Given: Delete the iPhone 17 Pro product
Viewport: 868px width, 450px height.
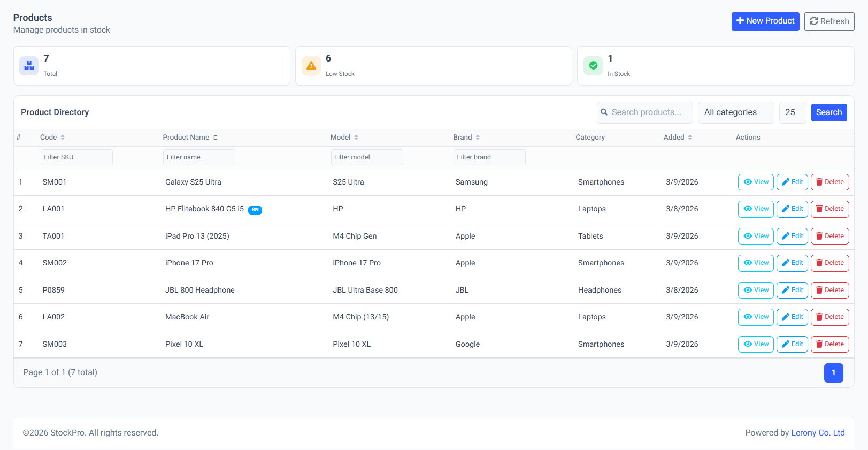Looking at the screenshot, I should pyautogui.click(x=829, y=263).
